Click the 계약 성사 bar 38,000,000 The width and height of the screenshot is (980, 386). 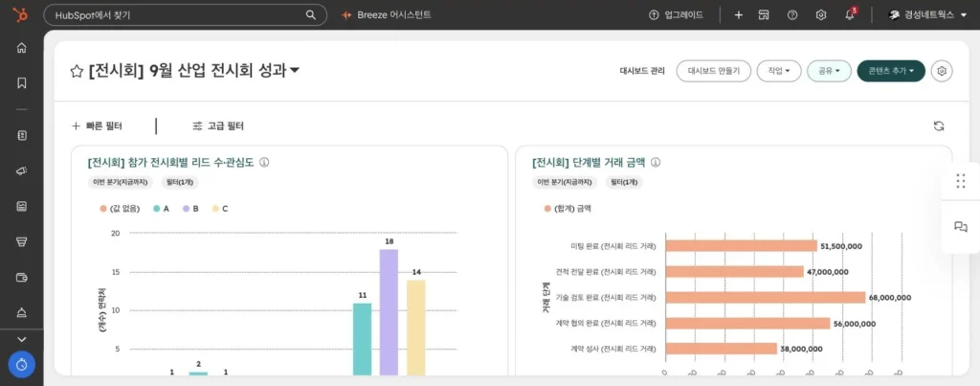(x=722, y=349)
